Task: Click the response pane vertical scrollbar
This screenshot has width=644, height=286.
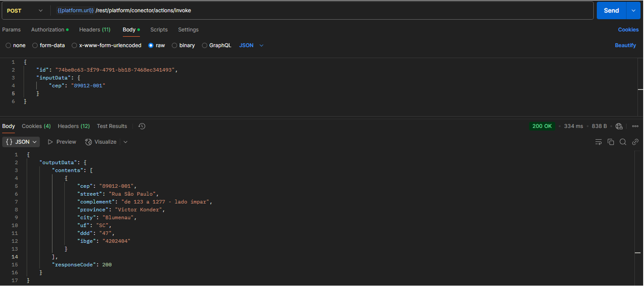Action: tap(638, 210)
